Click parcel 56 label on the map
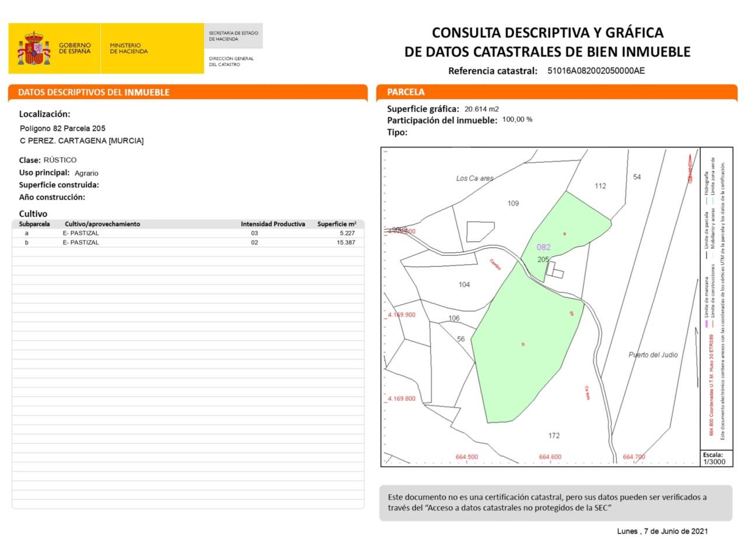Image resolution: width=747 pixels, height=560 pixels. point(461,339)
